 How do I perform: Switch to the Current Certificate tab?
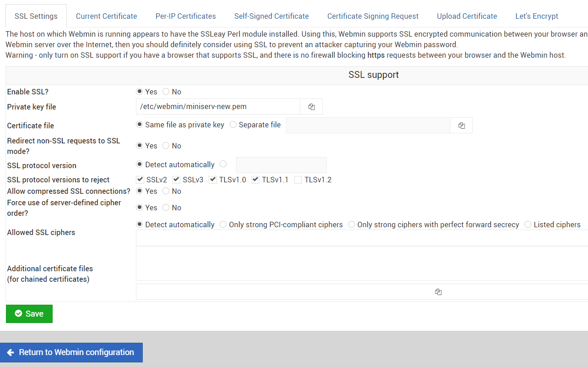pos(106,16)
